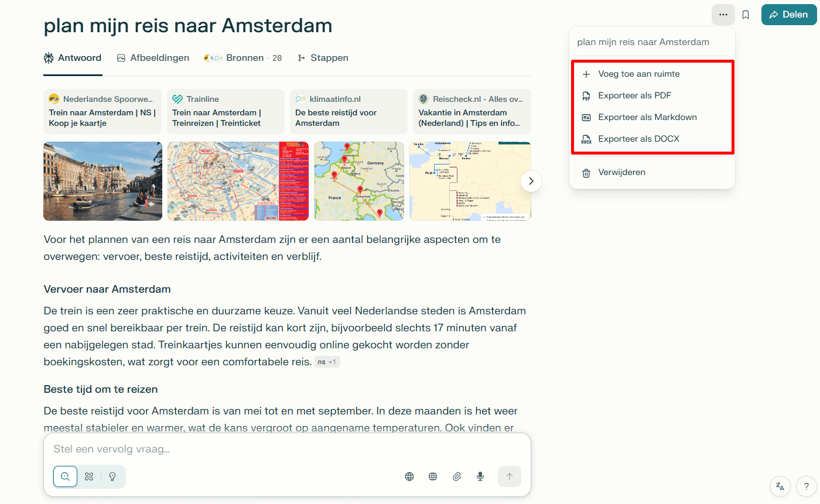
Task: Close the three-dot options menu
Action: click(x=723, y=15)
